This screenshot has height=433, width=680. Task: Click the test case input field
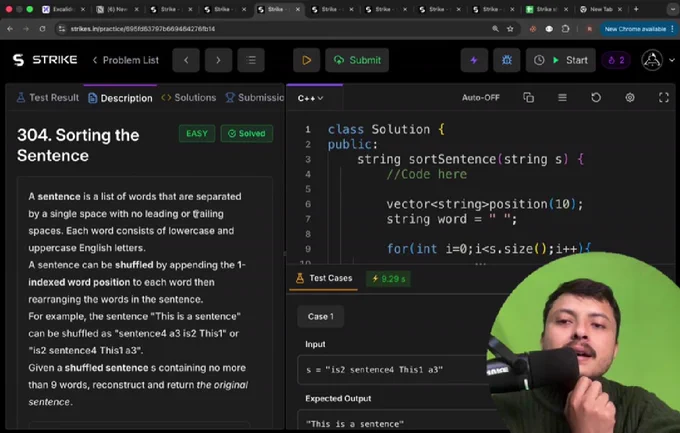point(392,370)
